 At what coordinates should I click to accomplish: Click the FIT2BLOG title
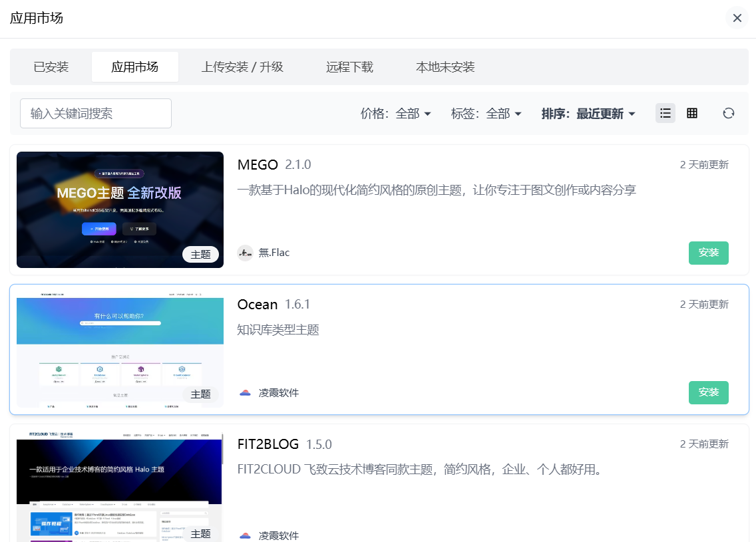[268, 444]
